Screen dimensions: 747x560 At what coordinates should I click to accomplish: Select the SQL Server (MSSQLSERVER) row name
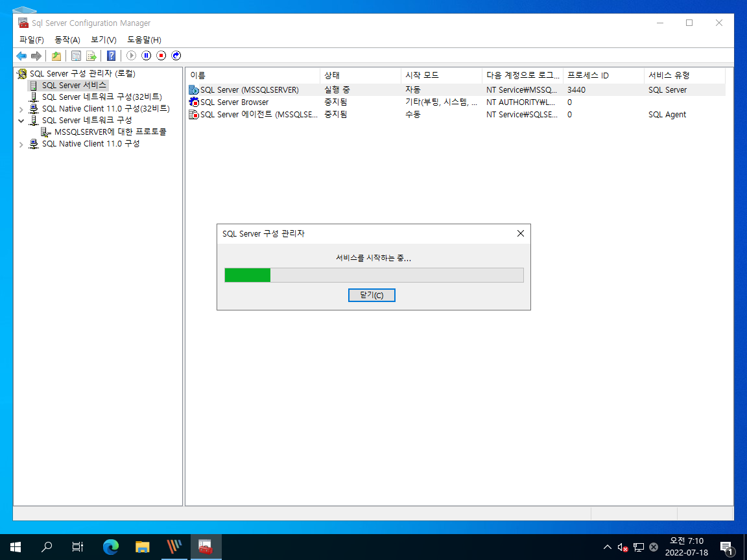[249, 90]
